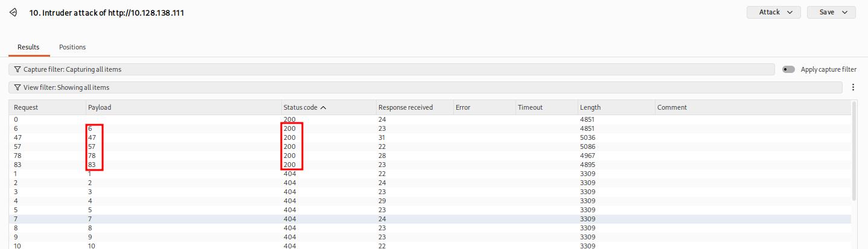Open the Capture filter settings bar

click(391, 69)
